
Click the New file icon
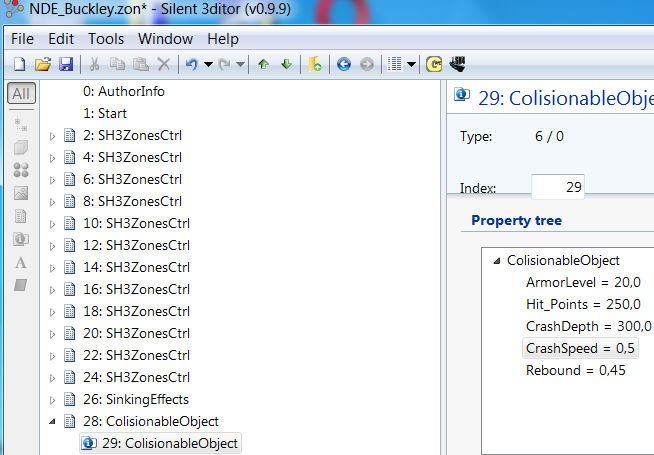(20, 64)
